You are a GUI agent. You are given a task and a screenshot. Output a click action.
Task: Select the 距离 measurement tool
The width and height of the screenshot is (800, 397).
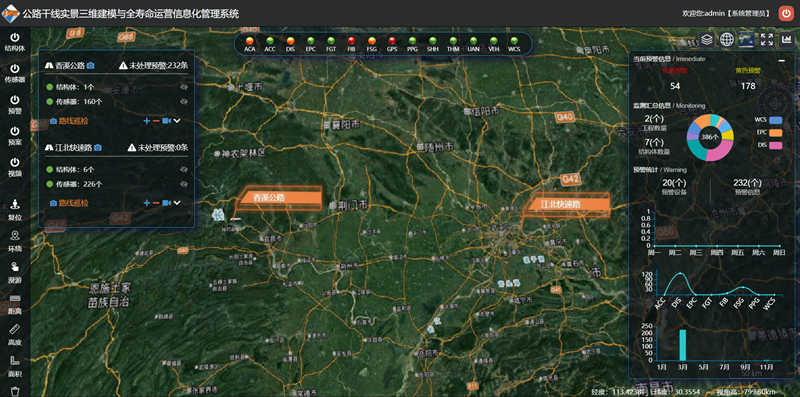tap(15, 304)
